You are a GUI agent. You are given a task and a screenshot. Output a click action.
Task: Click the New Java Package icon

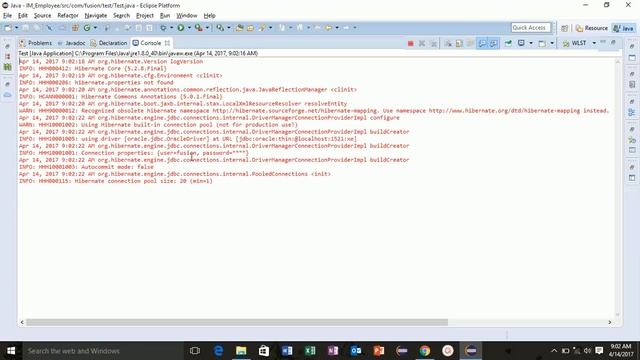75,28
